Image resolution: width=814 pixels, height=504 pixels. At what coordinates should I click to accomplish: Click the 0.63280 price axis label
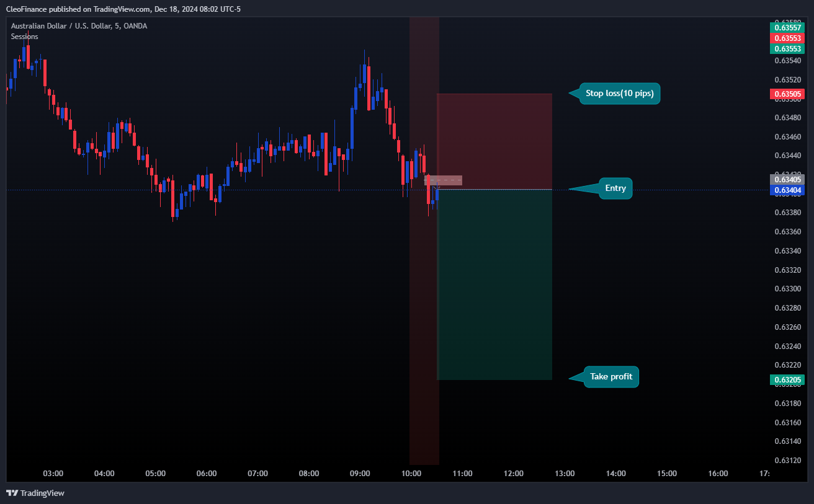point(787,308)
